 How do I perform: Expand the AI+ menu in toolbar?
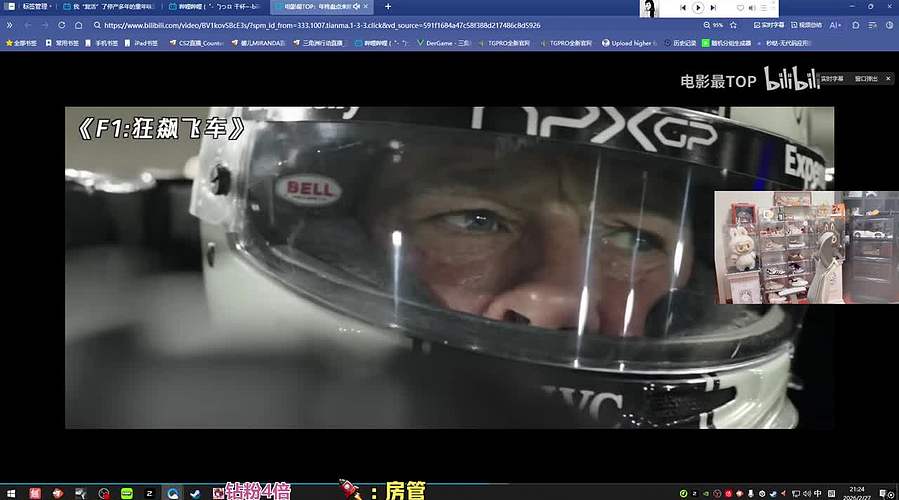pyautogui.click(x=835, y=25)
